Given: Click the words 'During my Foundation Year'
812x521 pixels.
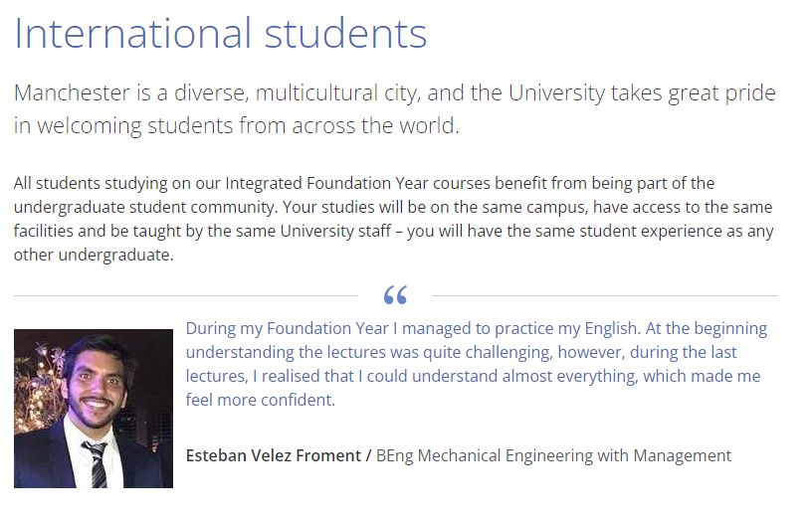Looking at the screenshot, I should pos(287,328).
